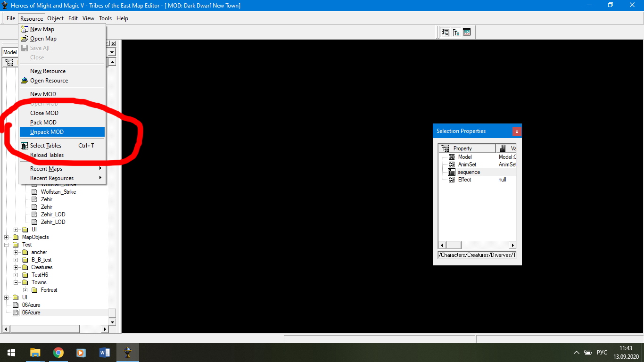Click the first list-style icon in the top toolbar
The height and width of the screenshot is (362, 644).
(446, 33)
